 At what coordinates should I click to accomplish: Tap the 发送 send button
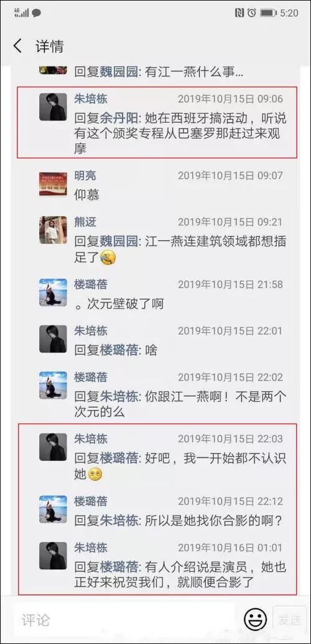pyautogui.click(x=290, y=620)
